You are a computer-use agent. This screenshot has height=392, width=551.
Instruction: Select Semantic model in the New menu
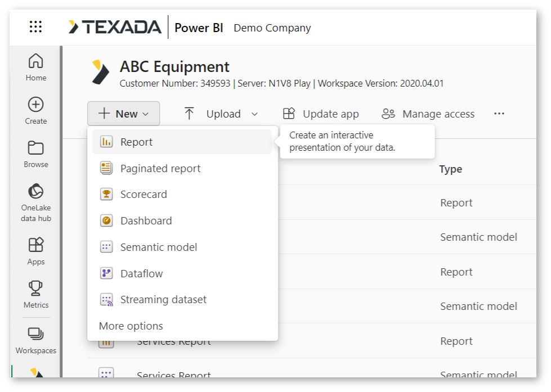(182, 247)
